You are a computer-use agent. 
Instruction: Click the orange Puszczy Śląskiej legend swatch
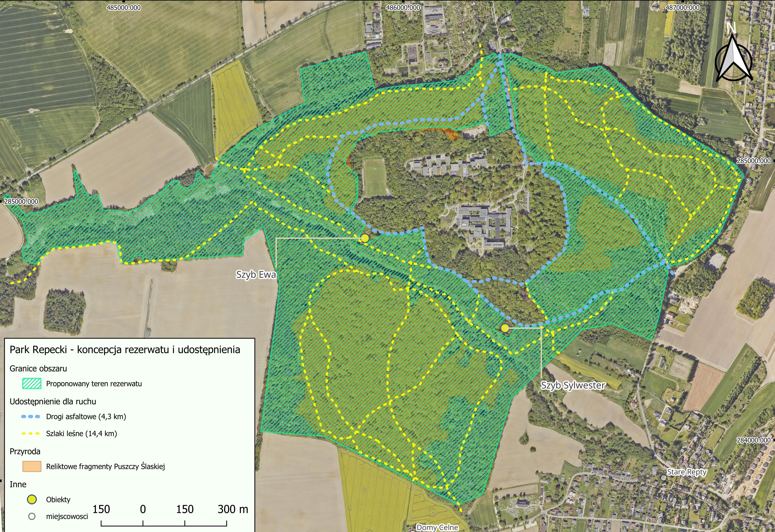(32, 466)
